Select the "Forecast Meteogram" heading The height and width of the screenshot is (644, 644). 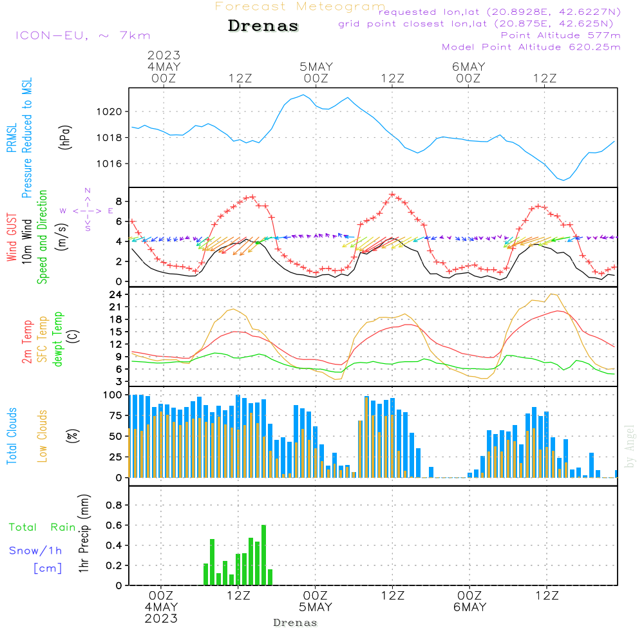300,6
